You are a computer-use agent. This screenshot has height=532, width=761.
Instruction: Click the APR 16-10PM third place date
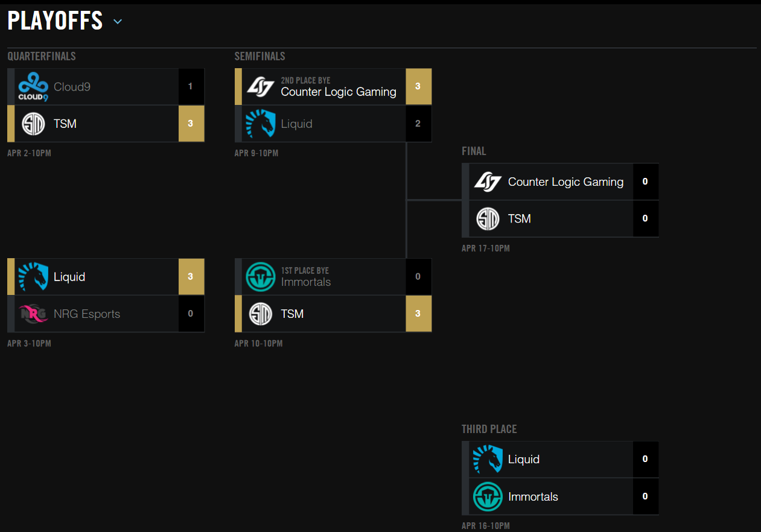486,526
